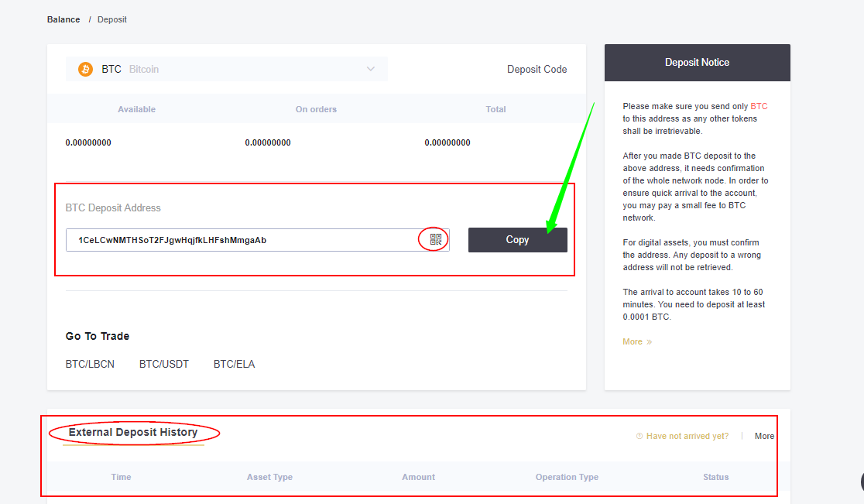The height and width of the screenshot is (504, 864).
Task: Click the clock icon beside Have not arrived yet
Action: click(x=639, y=436)
